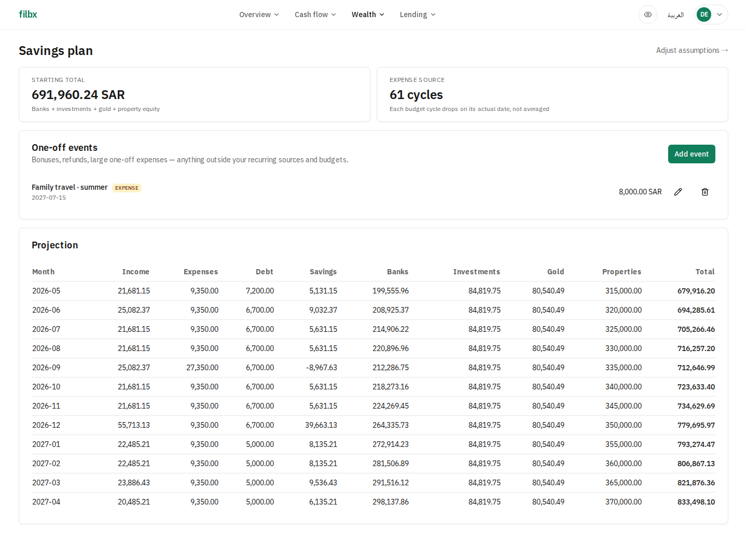The image size is (747, 560).
Task: Click debt value 7,200.00 in 2026-05
Action: pyautogui.click(x=260, y=291)
